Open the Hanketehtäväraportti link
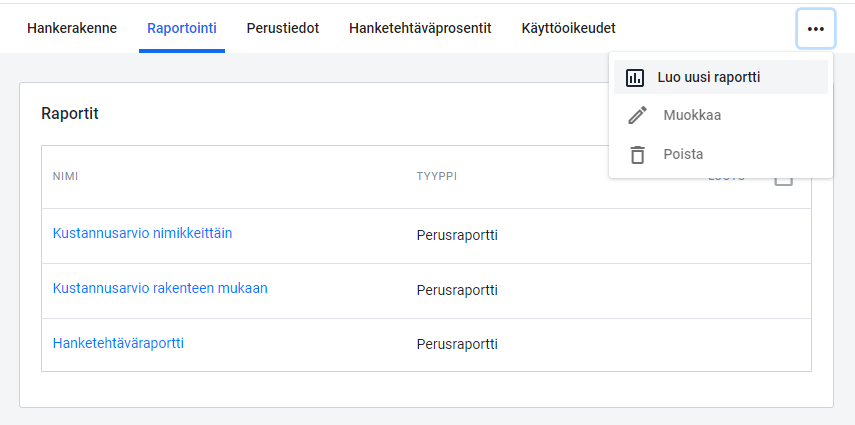Image resolution: width=855 pixels, height=425 pixels. coord(118,343)
